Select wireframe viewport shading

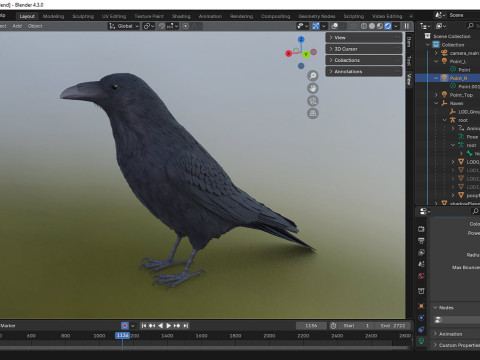click(364, 26)
